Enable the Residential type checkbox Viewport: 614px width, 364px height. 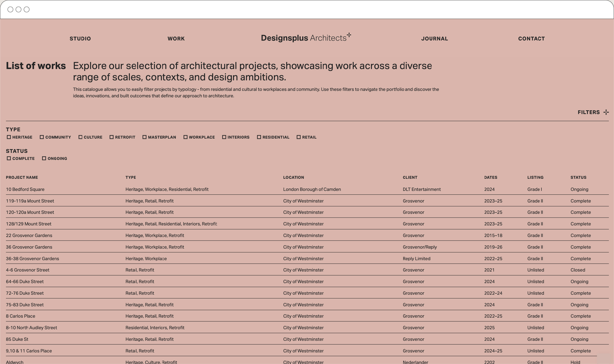coord(259,137)
